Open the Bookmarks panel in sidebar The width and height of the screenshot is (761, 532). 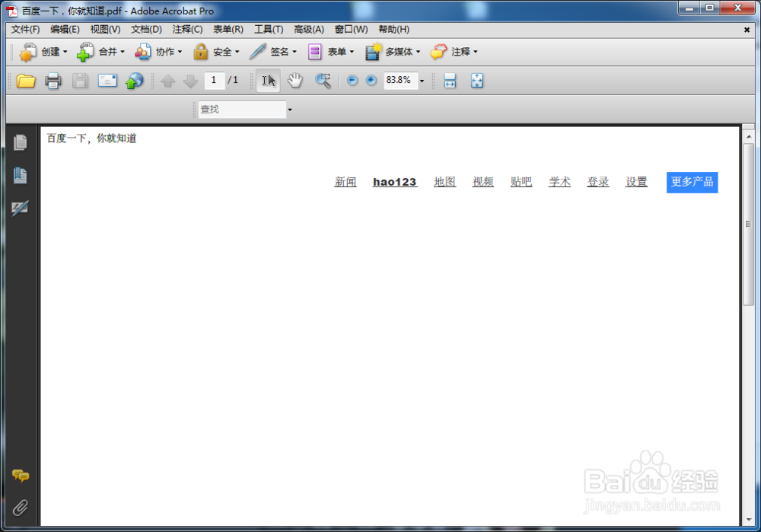(20, 175)
